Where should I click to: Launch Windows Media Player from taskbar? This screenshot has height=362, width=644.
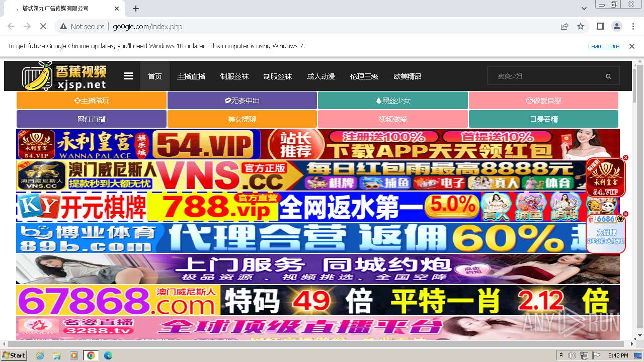[x=74, y=355]
